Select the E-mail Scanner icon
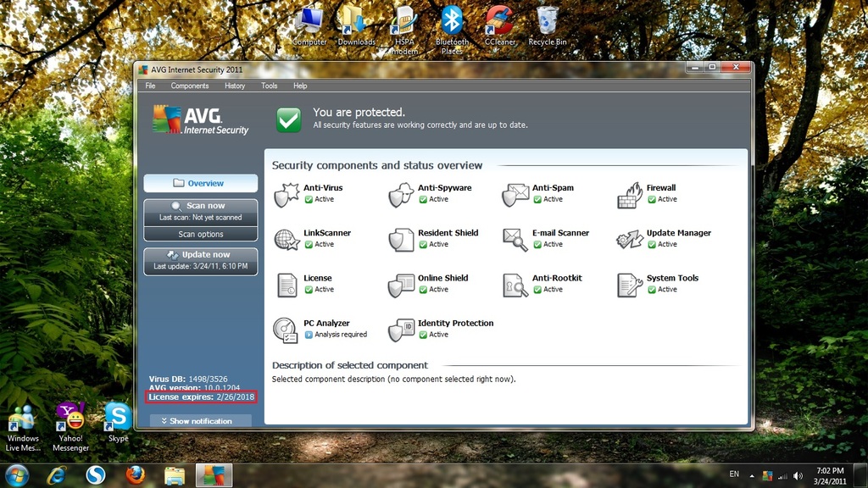The width and height of the screenshot is (868, 488). pyautogui.click(x=515, y=240)
